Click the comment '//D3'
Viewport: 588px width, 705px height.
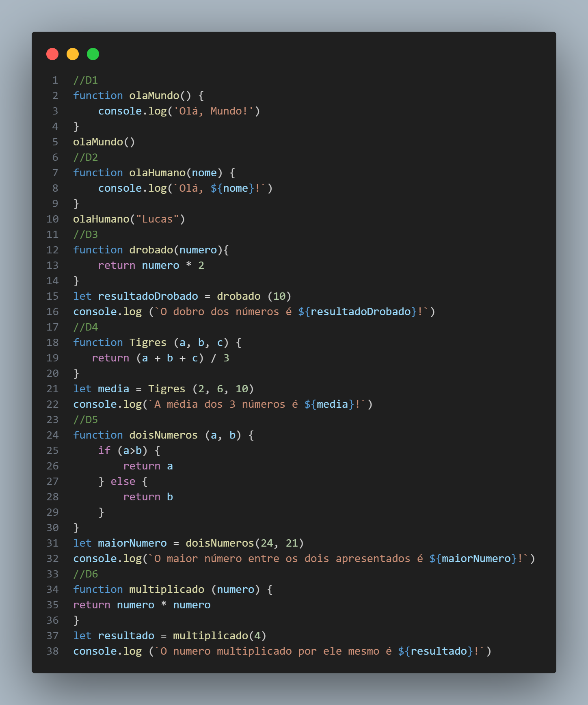86,234
